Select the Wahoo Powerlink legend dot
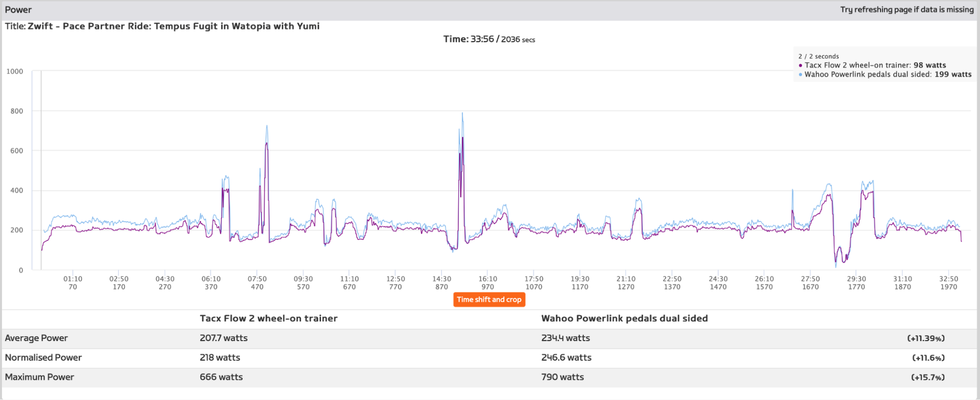980x400 pixels. pyautogui.click(x=800, y=75)
